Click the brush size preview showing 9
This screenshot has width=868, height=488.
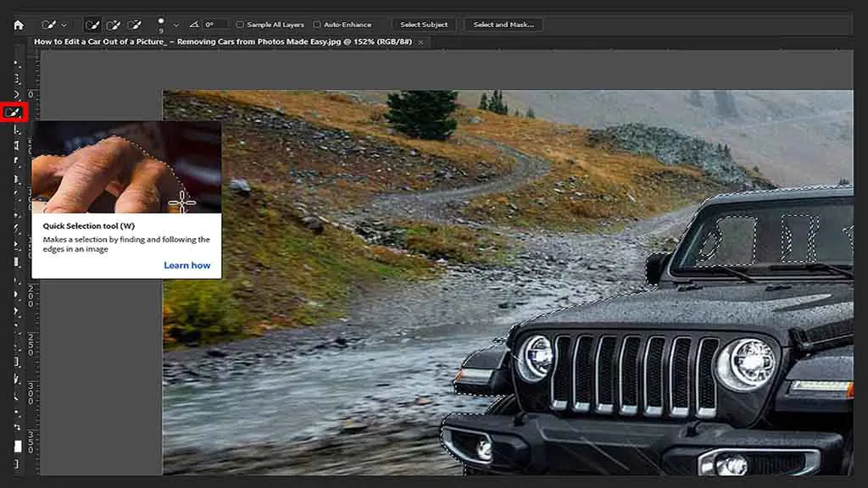coord(161,25)
